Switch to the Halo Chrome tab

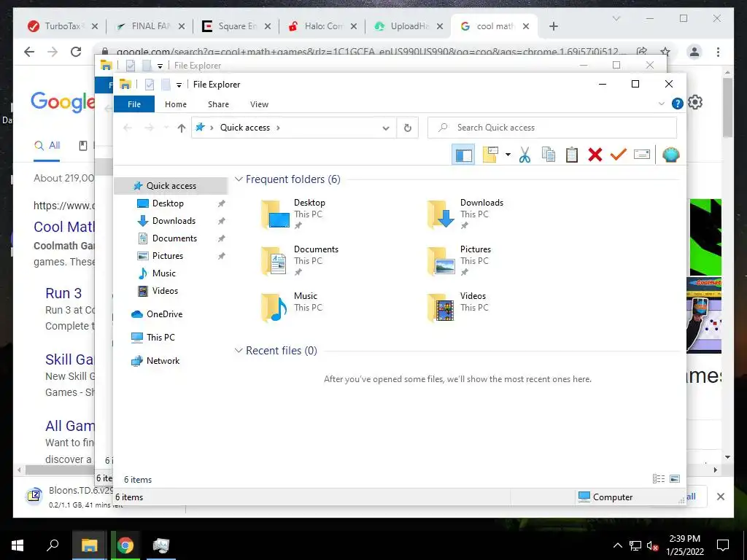(323, 26)
